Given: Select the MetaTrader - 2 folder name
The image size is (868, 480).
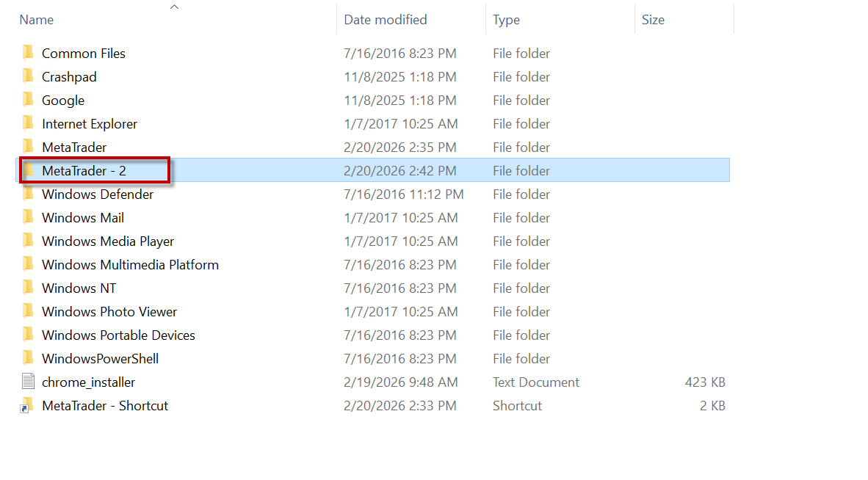Looking at the screenshot, I should point(84,170).
